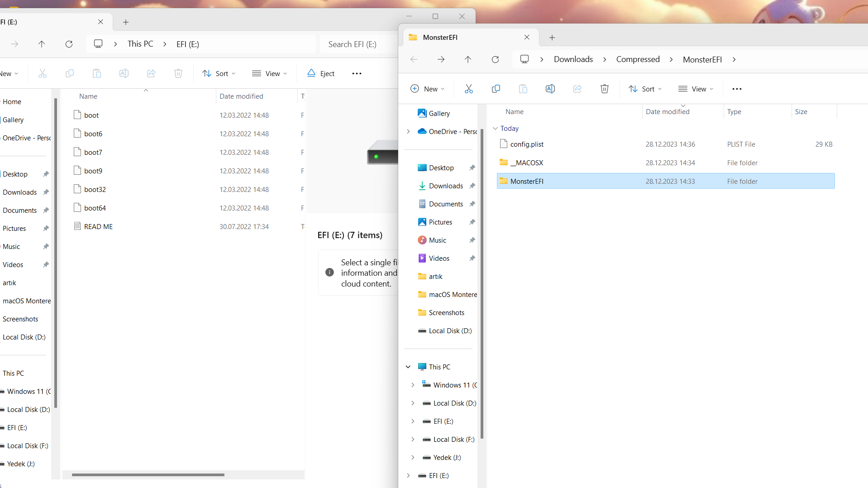
Task: Click the Delete trash icon in MonsterEFI window
Action: point(604,89)
